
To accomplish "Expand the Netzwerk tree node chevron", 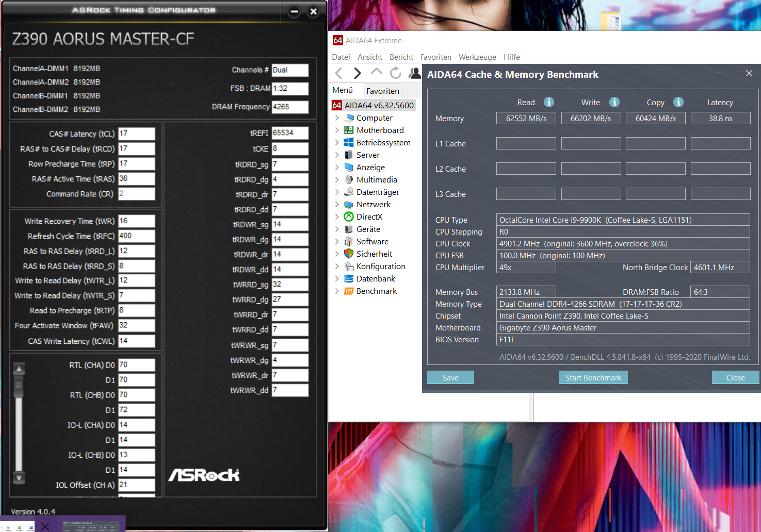I will 337,204.
